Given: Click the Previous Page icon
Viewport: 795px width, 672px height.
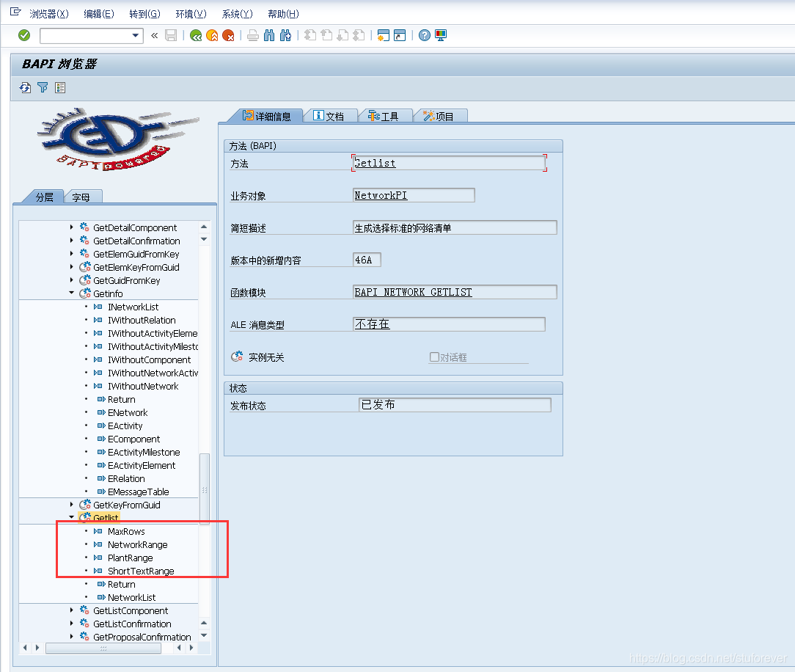Looking at the screenshot, I should coord(326,35).
